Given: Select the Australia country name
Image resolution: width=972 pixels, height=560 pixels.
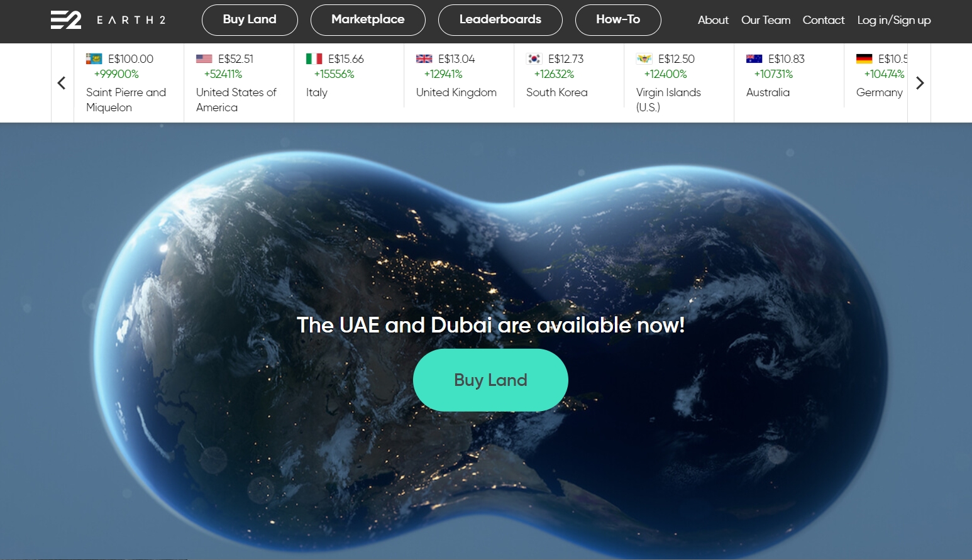Looking at the screenshot, I should pyautogui.click(x=768, y=92).
